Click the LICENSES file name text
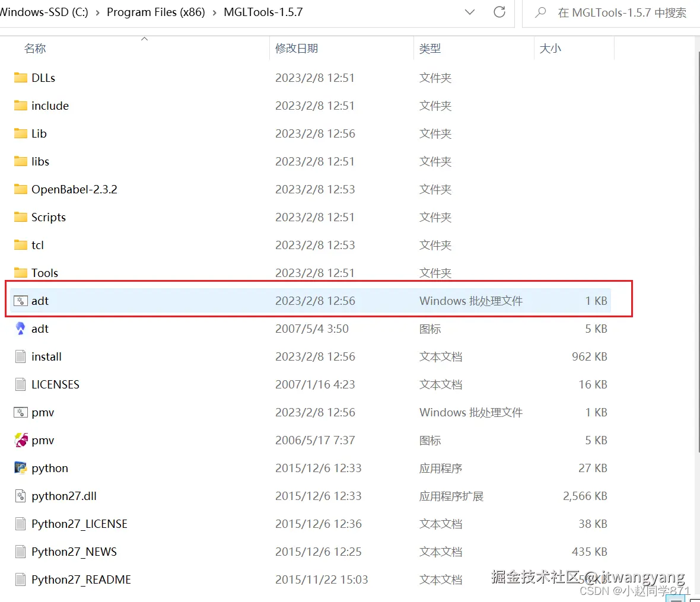This screenshot has width=700, height=602. (55, 384)
